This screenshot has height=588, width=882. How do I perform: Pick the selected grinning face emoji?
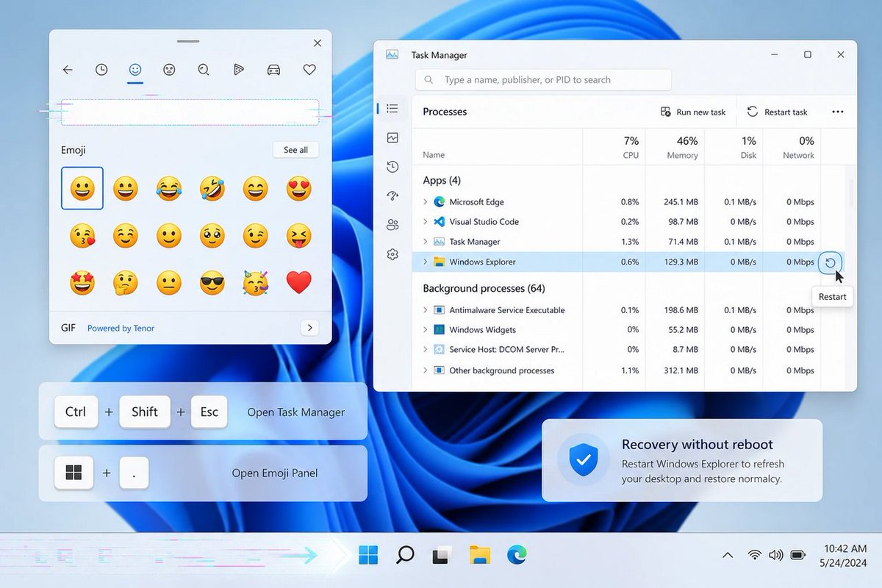pyautogui.click(x=82, y=188)
